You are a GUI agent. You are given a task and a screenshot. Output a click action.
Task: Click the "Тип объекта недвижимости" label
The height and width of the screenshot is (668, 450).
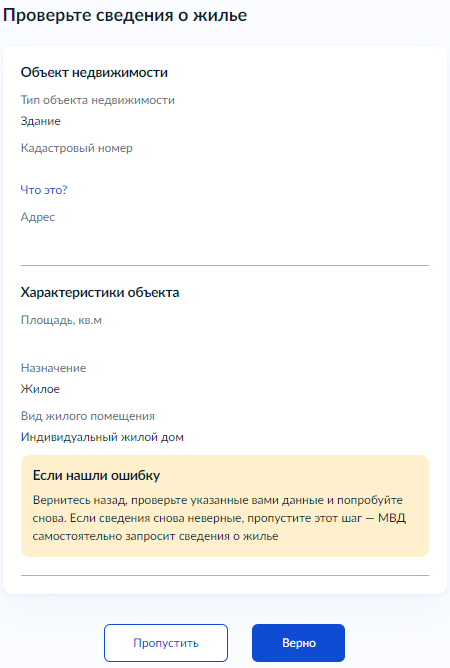[x=98, y=100]
